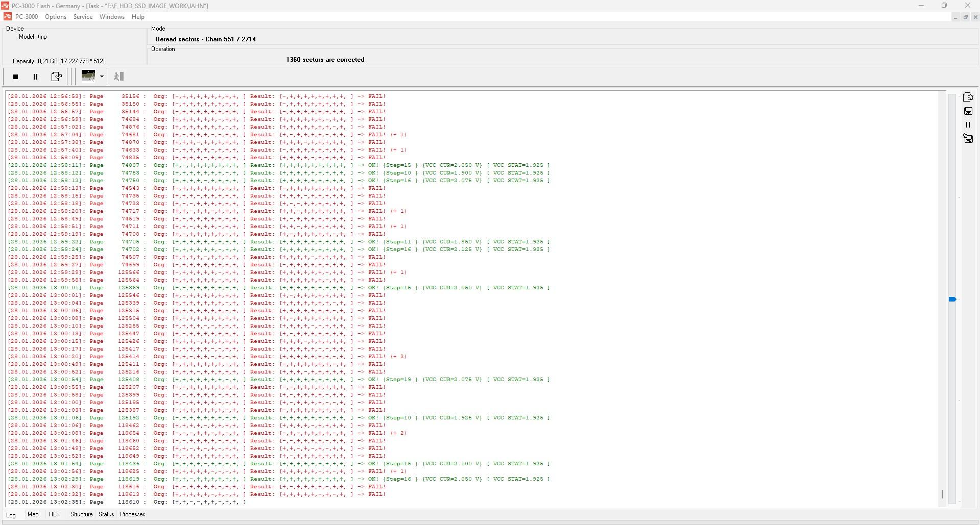Open the Structure tab
This screenshot has height=525, width=980.
[81, 515]
